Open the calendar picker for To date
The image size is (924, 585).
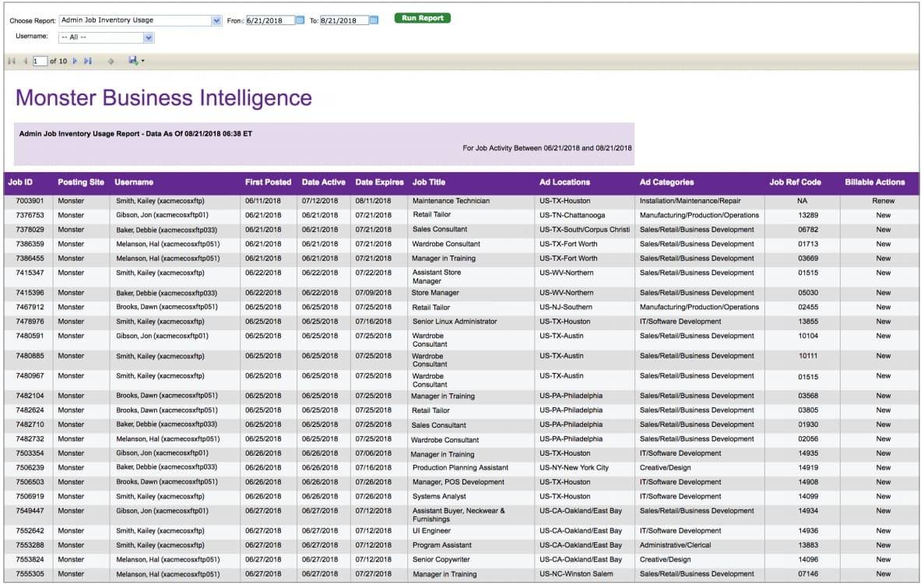click(x=374, y=20)
